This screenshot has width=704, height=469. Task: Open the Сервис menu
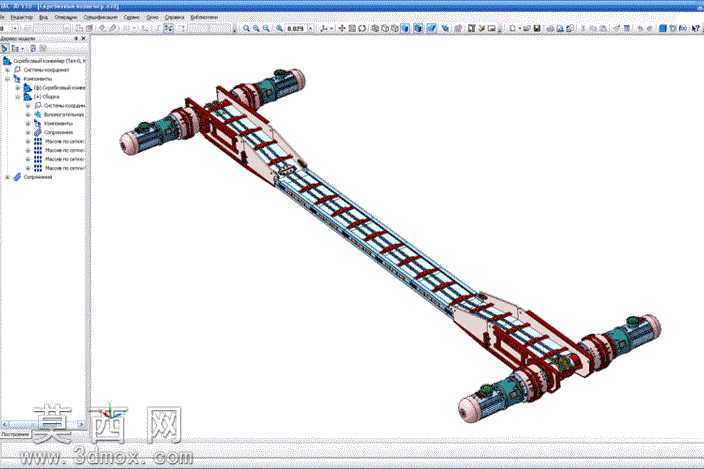(x=132, y=17)
